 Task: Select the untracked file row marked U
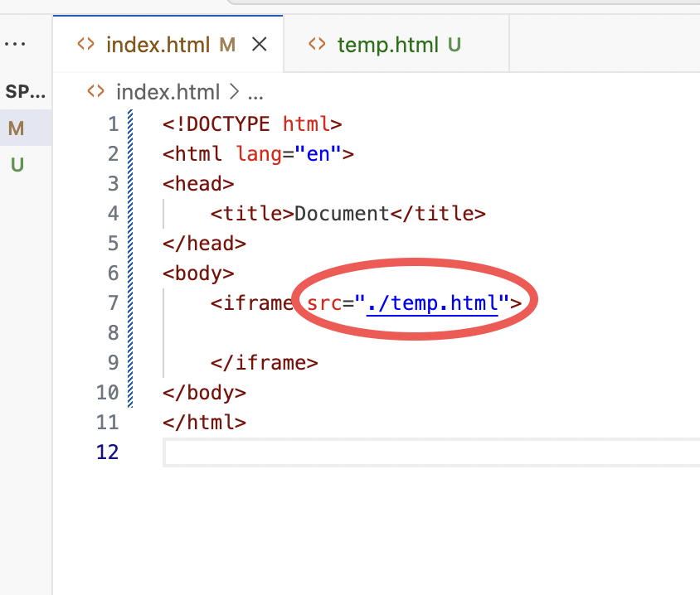(26, 165)
